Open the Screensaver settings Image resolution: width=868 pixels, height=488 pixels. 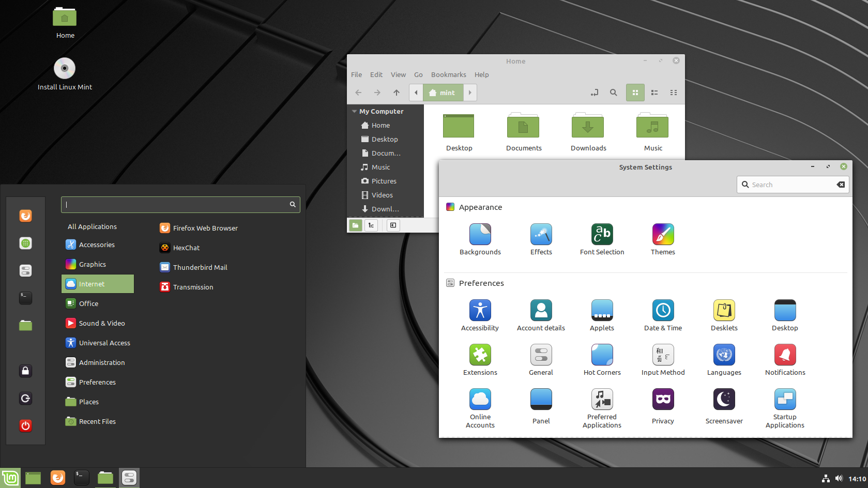[724, 406]
